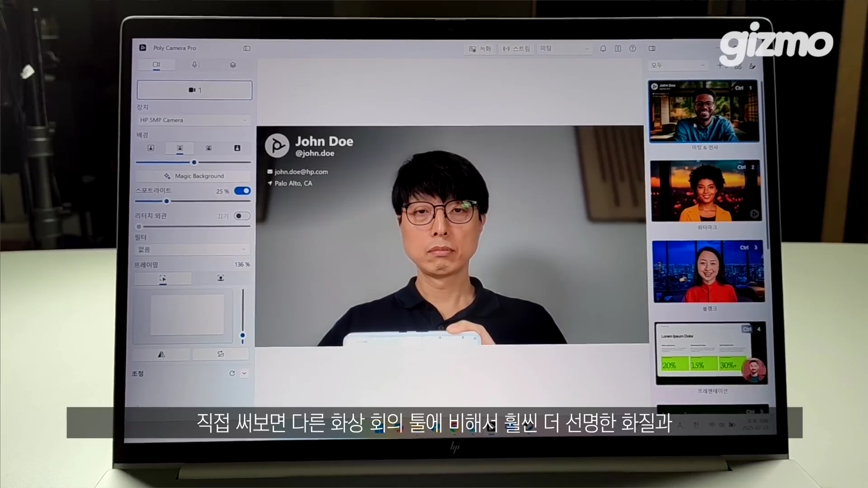Select the 블랭크 scene thumbnail
The width and height of the screenshot is (868, 488).
click(708, 271)
